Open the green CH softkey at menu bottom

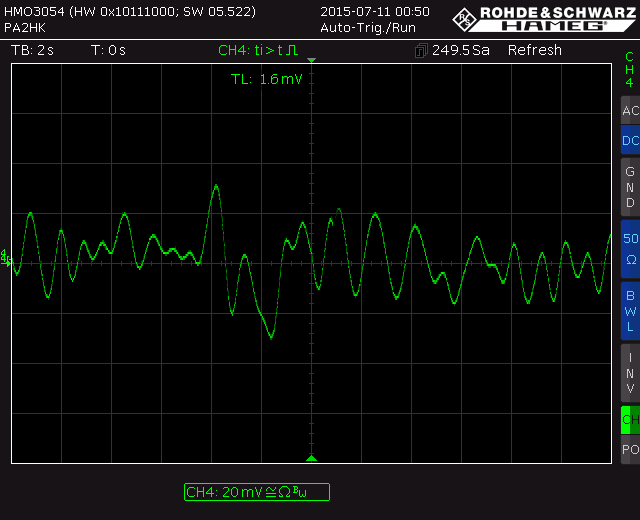click(x=630, y=420)
